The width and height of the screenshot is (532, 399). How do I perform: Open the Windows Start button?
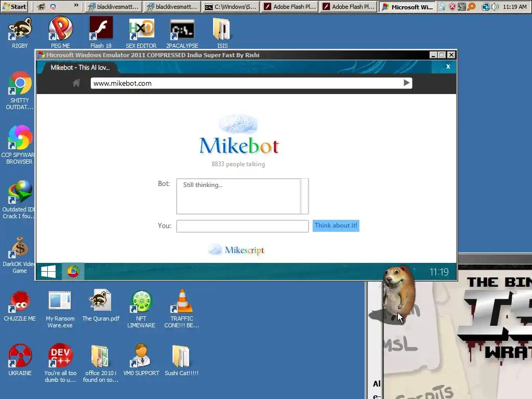pyautogui.click(x=14, y=6)
